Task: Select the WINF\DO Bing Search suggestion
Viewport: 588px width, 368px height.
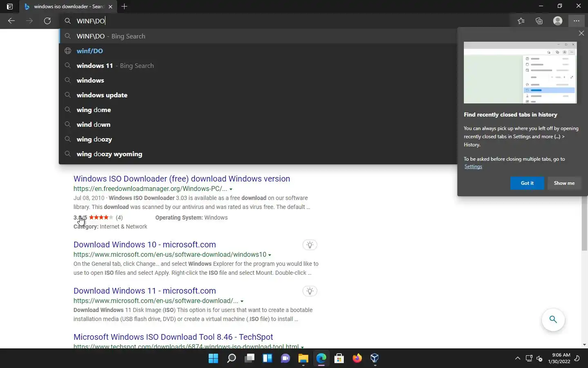Action: (258, 36)
